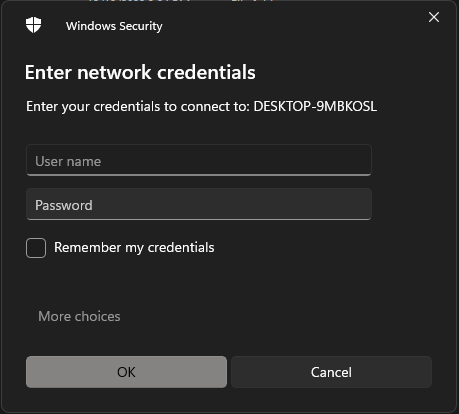
Task: Open the More choices link
Action: pos(79,316)
